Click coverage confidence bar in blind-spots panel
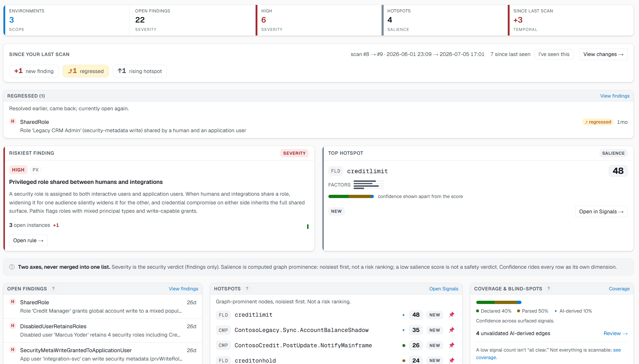This screenshot has height=364, width=639. (x=499, y=303)
